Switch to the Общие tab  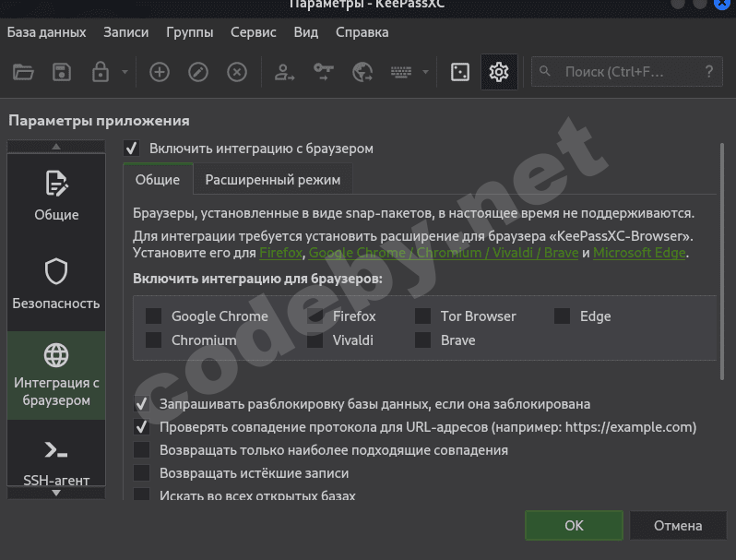[158, 179]
